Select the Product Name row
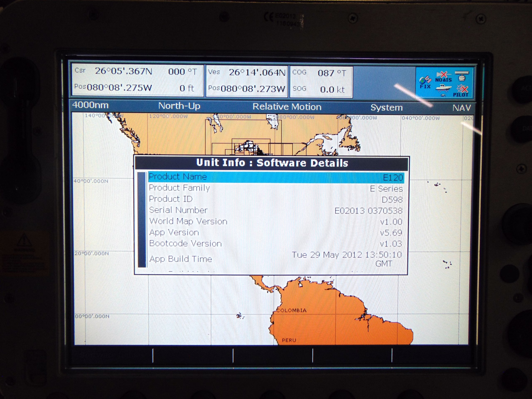This screenshot has height=399, width=532. pyautogui.click(x=276, y=177)
